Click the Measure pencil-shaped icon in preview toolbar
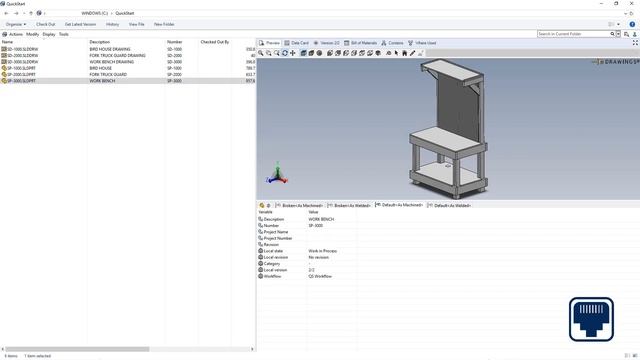The width and height of the screenshot is (640, 360). pyautogui.click(x=413, y=53)
